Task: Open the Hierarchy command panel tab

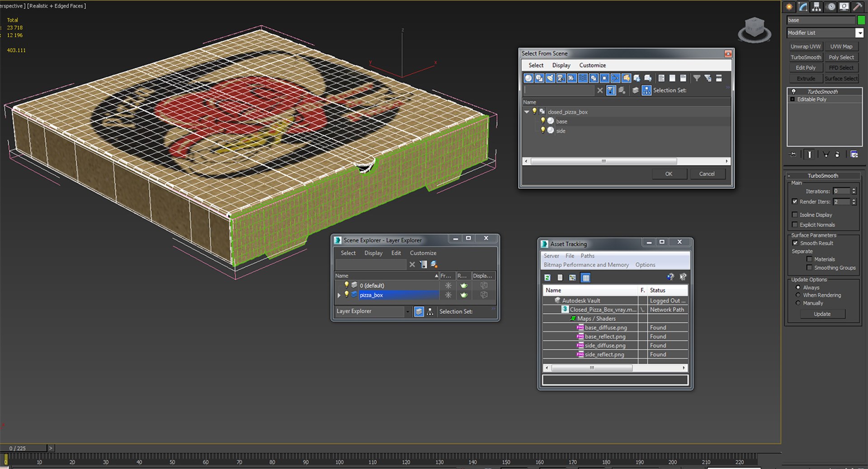Action: 816,7
